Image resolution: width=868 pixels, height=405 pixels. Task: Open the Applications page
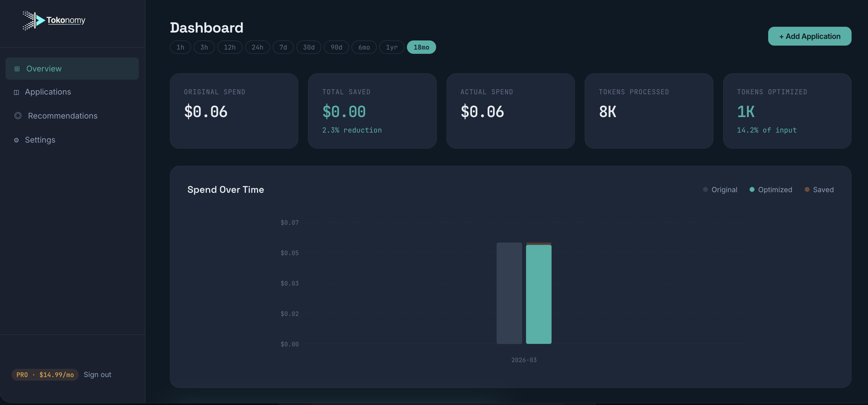48,92
